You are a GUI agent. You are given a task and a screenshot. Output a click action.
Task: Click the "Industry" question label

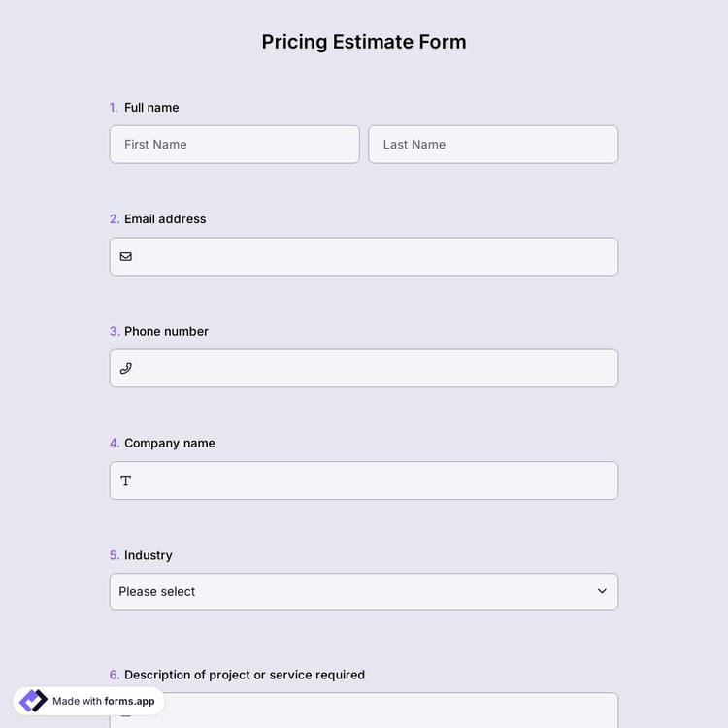[x=149, y=555]
